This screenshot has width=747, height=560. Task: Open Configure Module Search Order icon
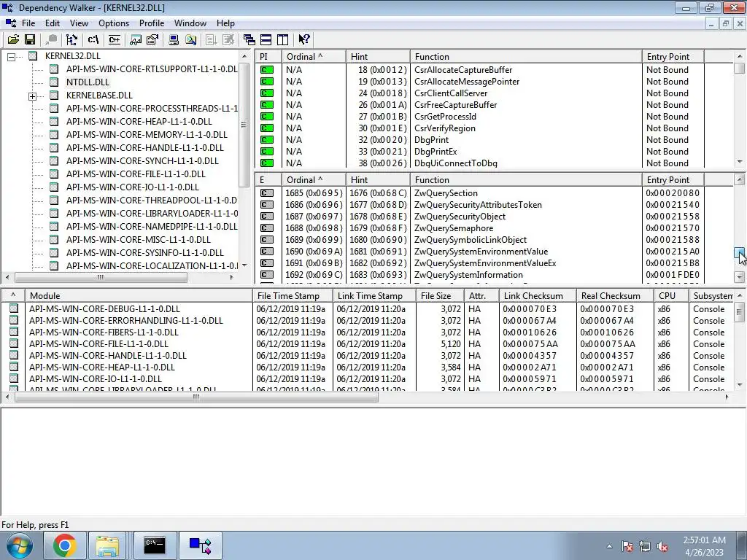[x=190, y=39]
